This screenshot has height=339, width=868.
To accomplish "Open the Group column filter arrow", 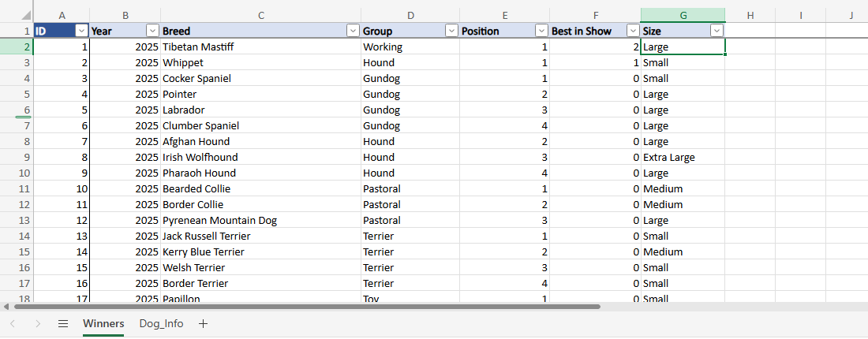I will [x=451, y=31].
